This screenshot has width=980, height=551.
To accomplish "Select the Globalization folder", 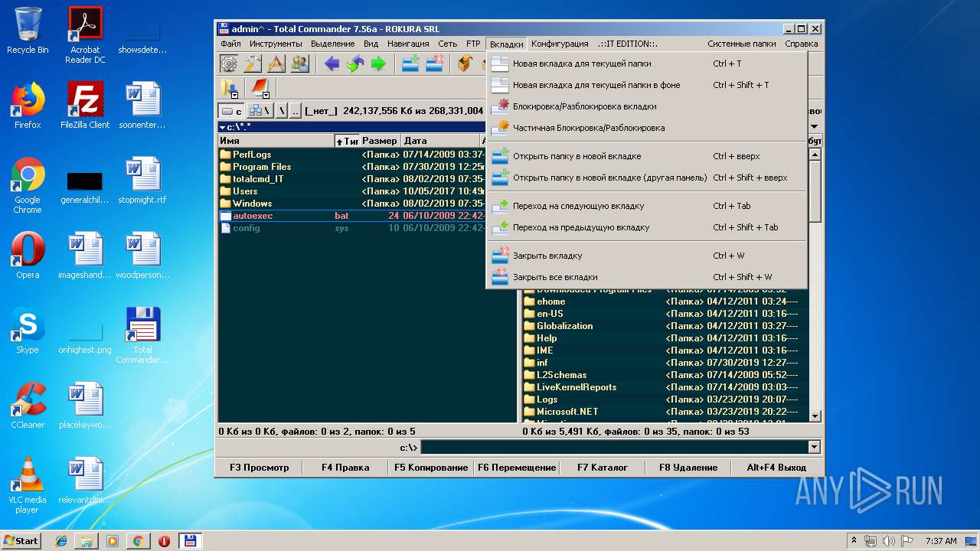I will tap(665, 326).
